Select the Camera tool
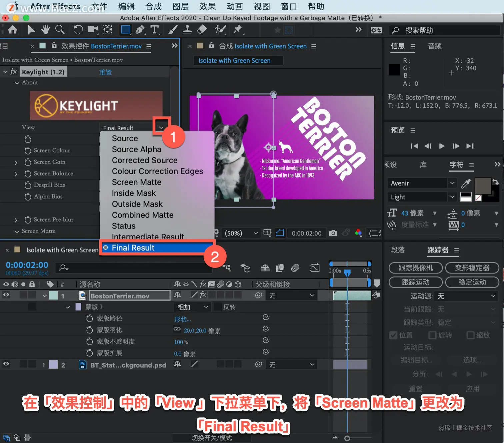Image resolution: width=504 pixels, height=443 pixels. [93, 30]
